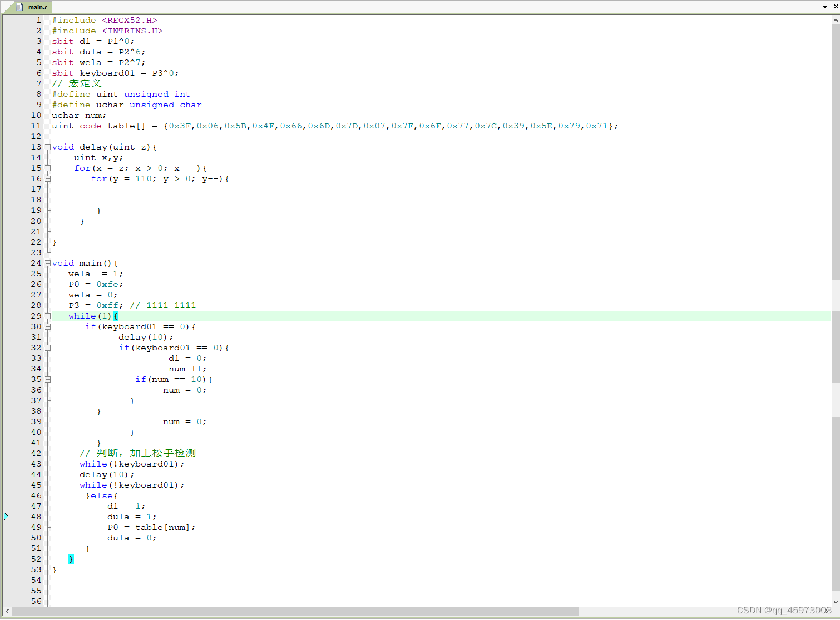Collapse the if(num == 10) block
This screenshot has height=620, width=840.
click(x=48, y=380)
